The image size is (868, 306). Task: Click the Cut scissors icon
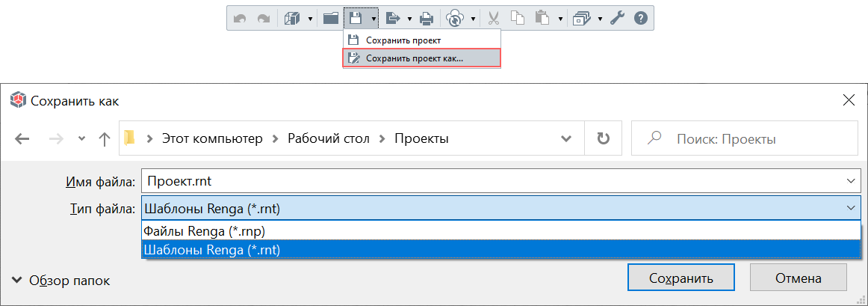click(x=493, y=18)
